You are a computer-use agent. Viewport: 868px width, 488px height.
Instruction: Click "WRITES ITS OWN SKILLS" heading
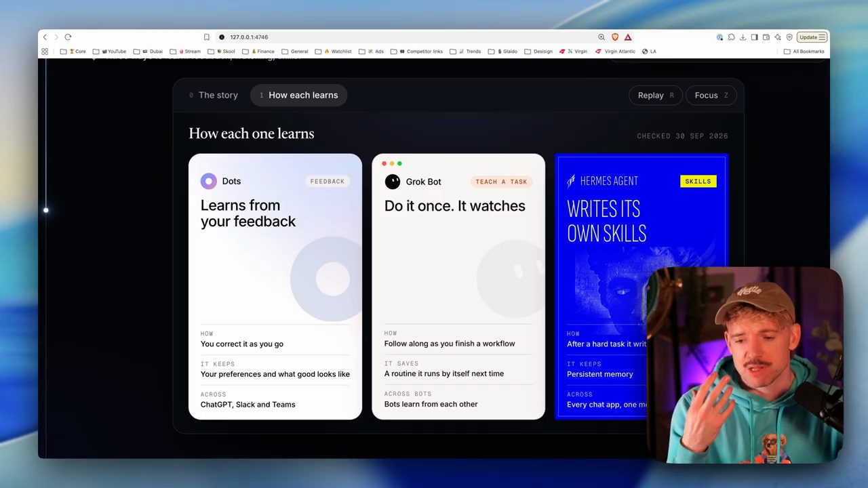[x=606, y=221]
